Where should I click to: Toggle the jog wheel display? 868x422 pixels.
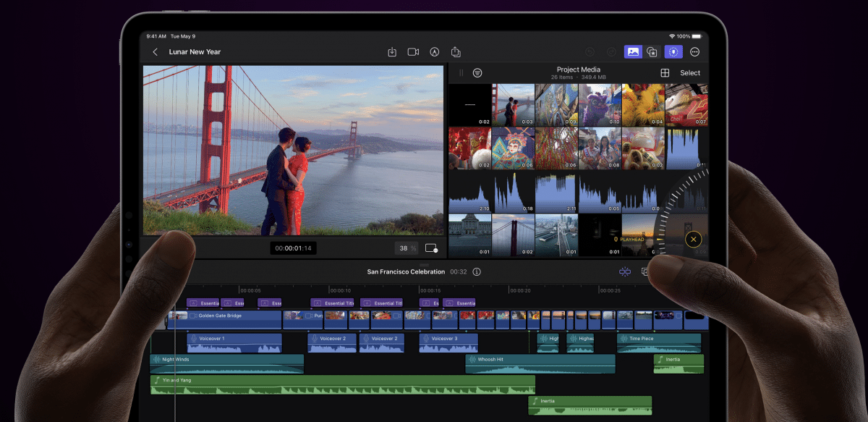click(673, 51)
